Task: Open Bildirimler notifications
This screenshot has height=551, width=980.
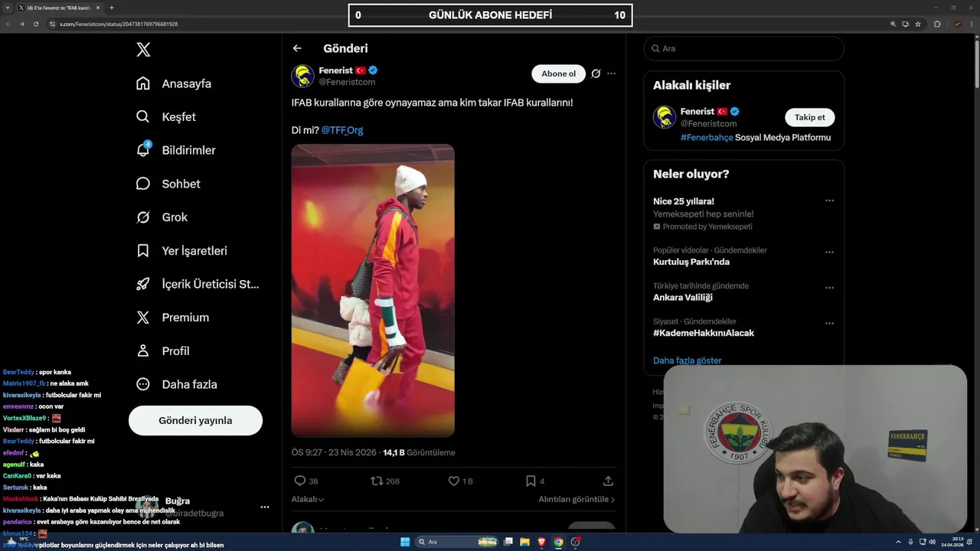Action: [175, 150]
